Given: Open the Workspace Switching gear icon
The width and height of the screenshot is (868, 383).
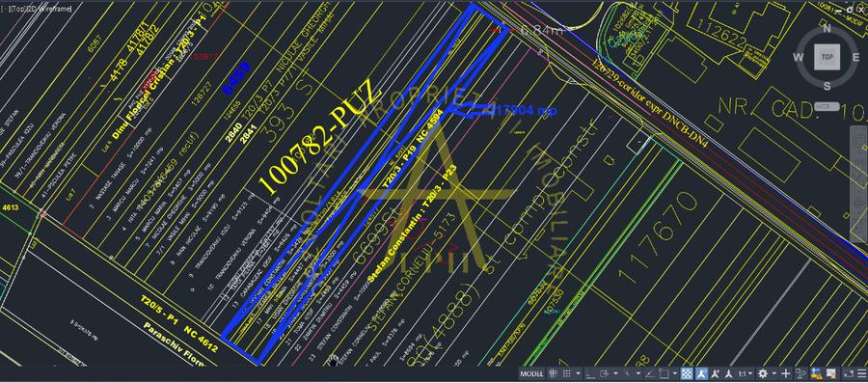Looking at the screenshot, I should pos(763,373).
